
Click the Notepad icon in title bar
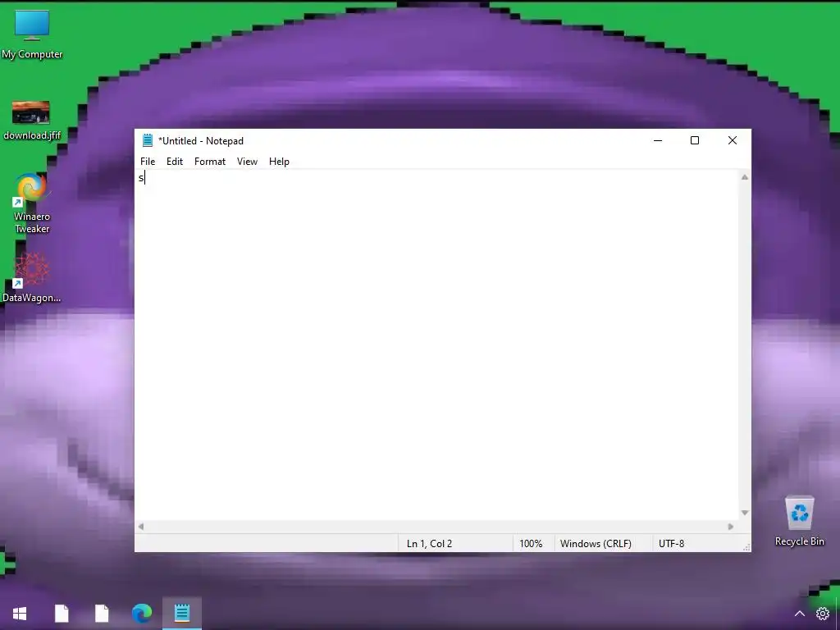(x=148, y=140)
